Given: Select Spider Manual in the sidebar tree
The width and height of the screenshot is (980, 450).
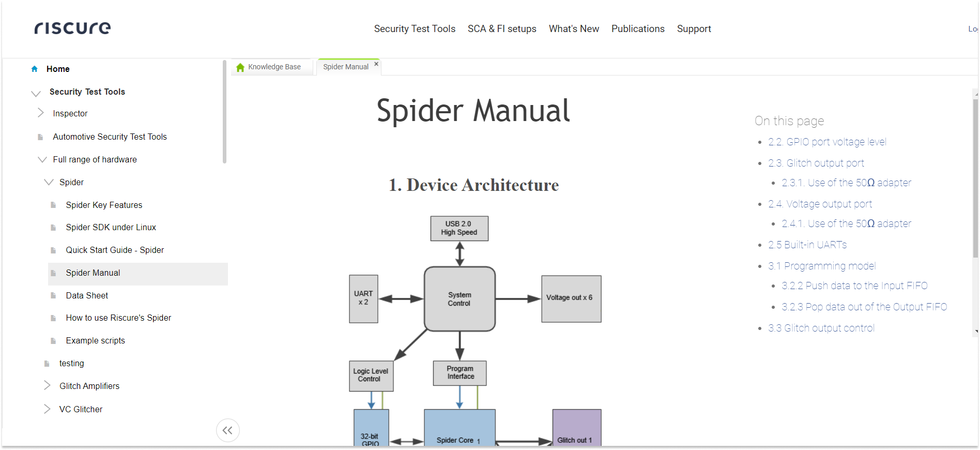Looking at the screenshot, I should tap(138, 274).
